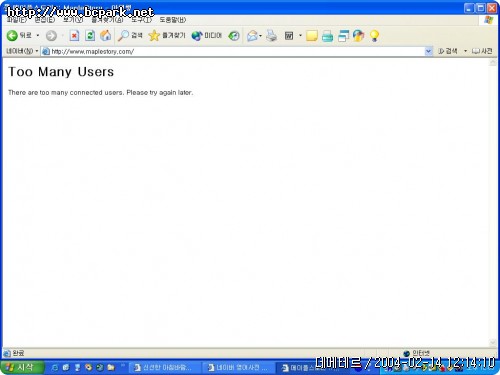Open the Mail envelope icon
Screen dimensions: 500x375
tap(252, 36)
